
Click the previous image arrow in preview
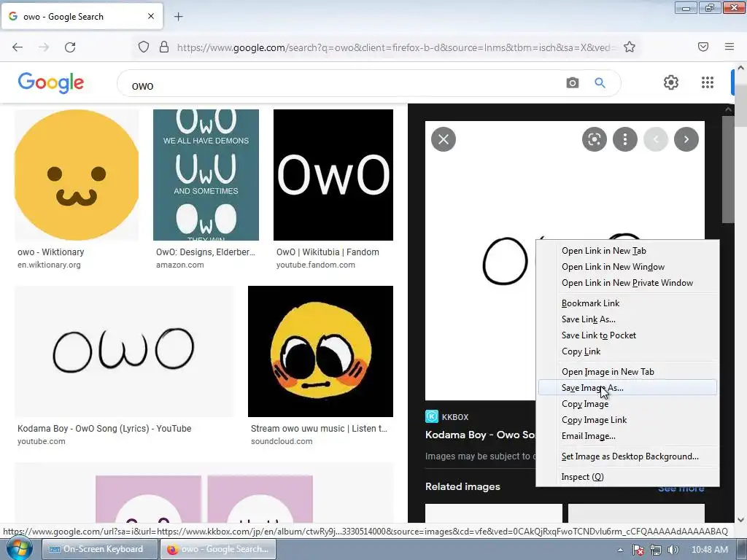[x=656, y=139]
